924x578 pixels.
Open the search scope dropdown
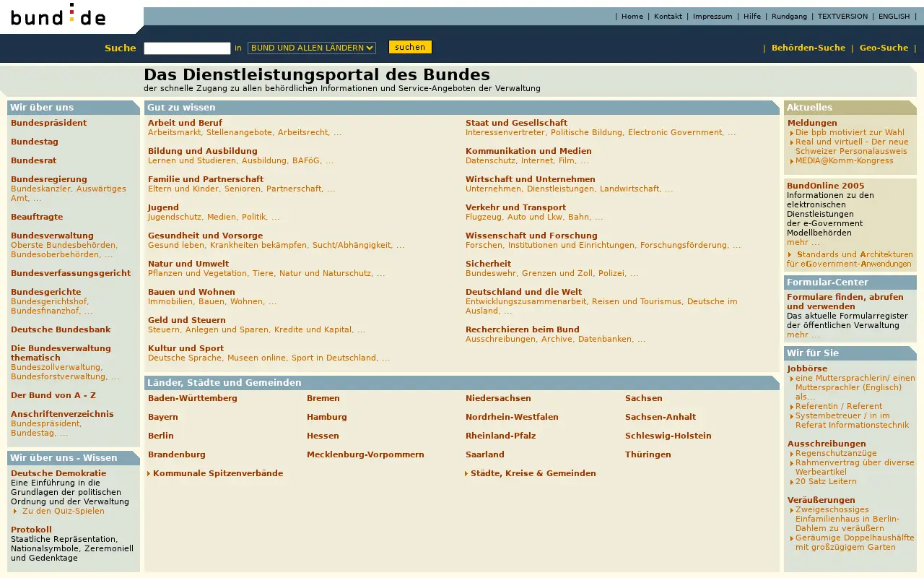click(x=312, y=48)
